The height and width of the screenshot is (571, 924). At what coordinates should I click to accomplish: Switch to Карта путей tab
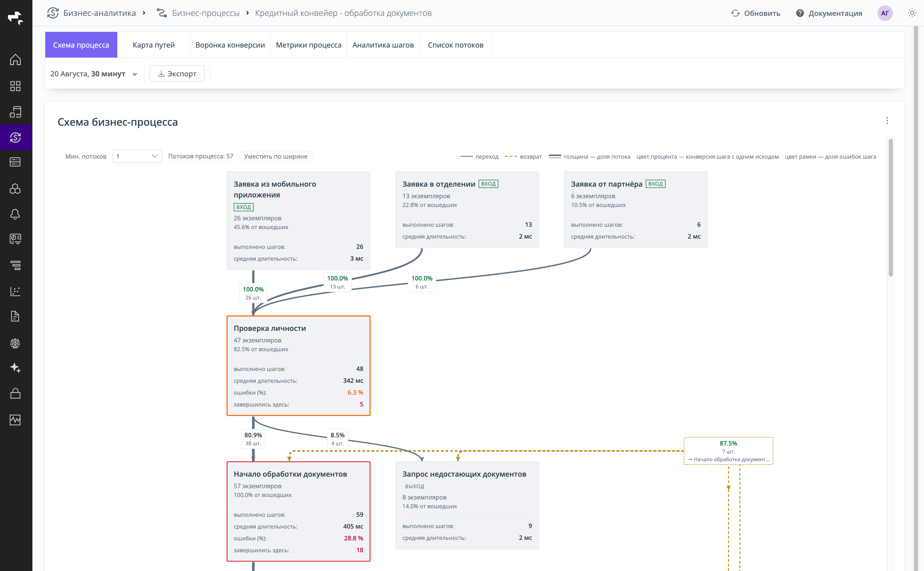(x=154, y=45)
